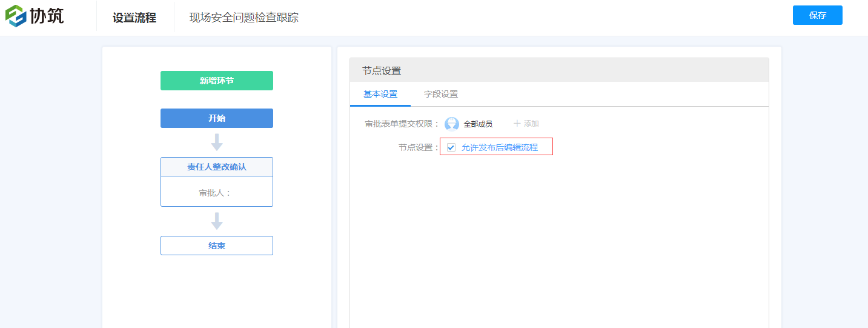868x328 pixels.
Task: Select the 责任人整改确认 node header
Action: click(217, 167)
